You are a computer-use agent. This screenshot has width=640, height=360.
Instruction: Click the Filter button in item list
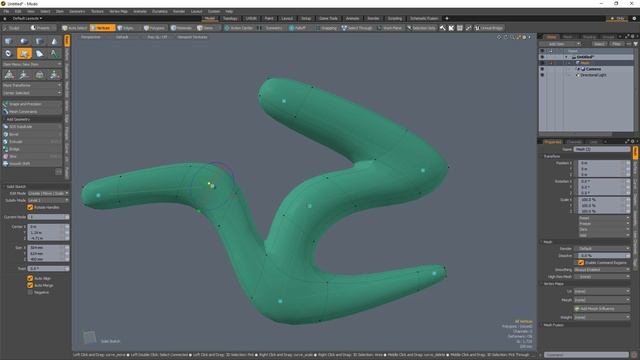pos(617,44)
